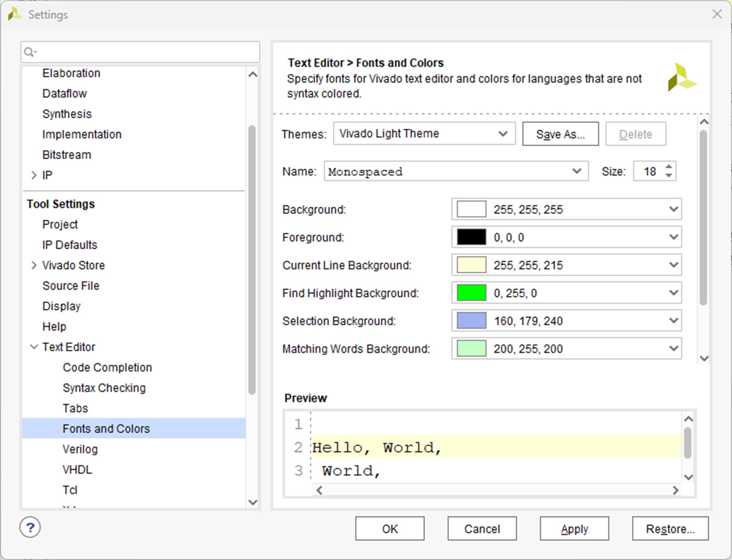Image resolution: width=732 pixels, height=560 pixels.
Task: Go to Synthesis settings
Action: pyautogui.click(x=67, y=114)
